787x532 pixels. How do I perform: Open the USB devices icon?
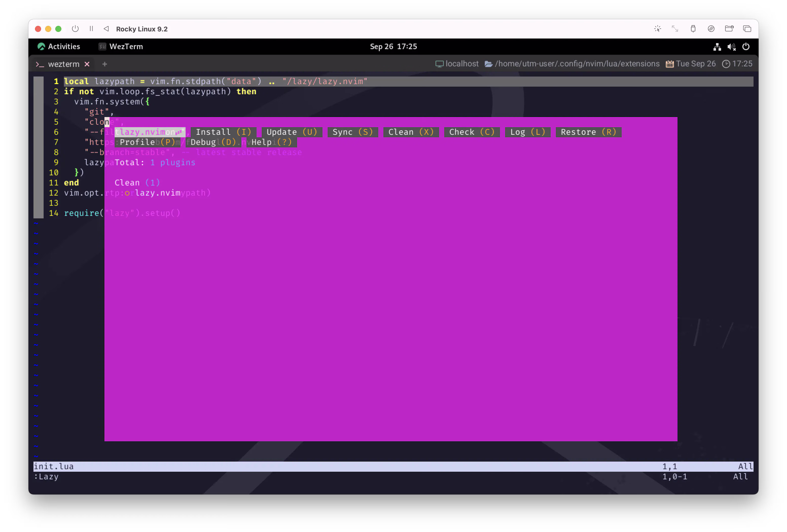tap(693, 29)
